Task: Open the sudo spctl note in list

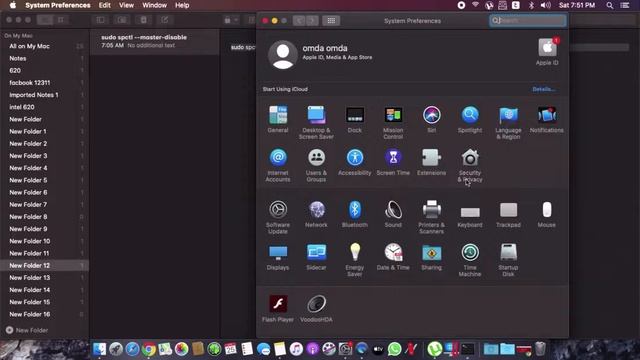Action: (154, 41)
